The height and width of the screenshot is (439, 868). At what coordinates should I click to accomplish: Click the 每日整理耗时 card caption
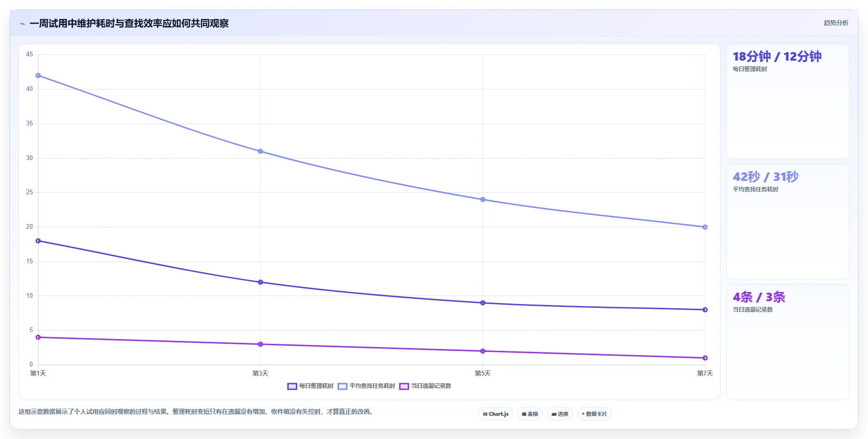point(750,69)
